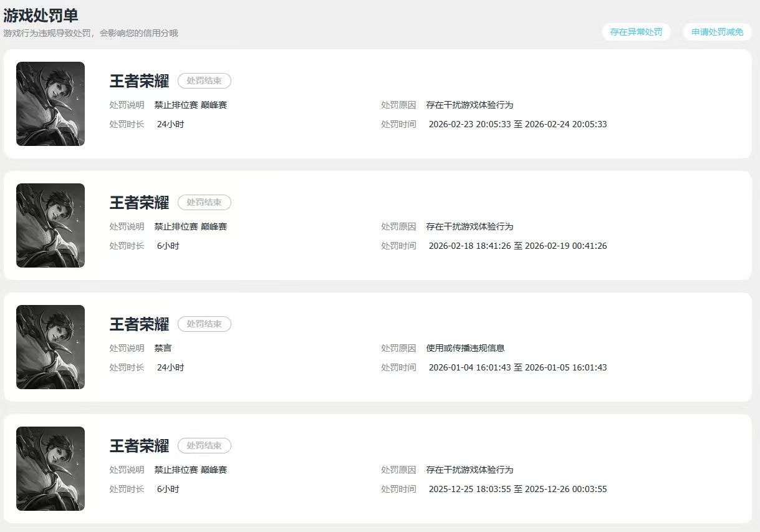Open hero avatar on the 2026-01-04 penalty card

click(x=51, y=347)
